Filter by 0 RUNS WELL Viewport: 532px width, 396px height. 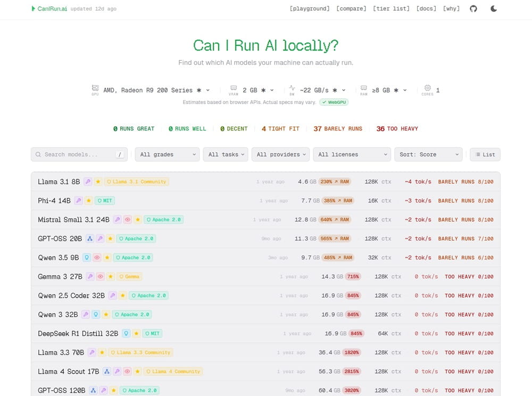click(187, 129)
